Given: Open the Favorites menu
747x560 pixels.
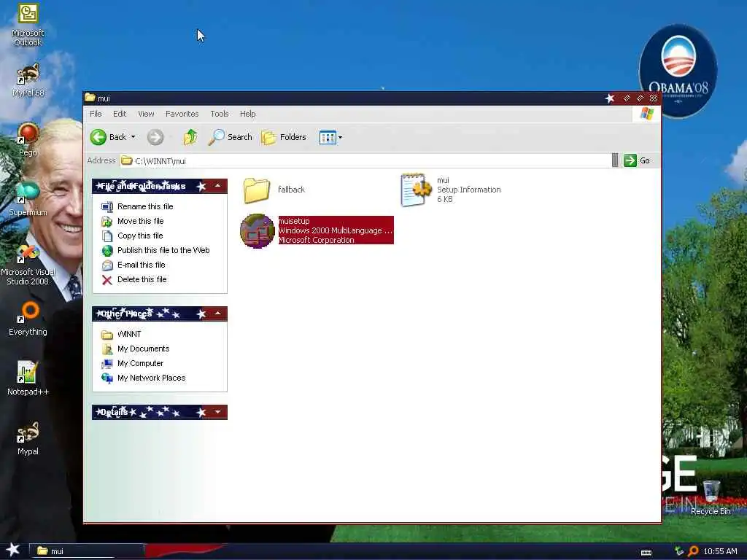Looking at the screenshot, I should click(x=182, y=114).
